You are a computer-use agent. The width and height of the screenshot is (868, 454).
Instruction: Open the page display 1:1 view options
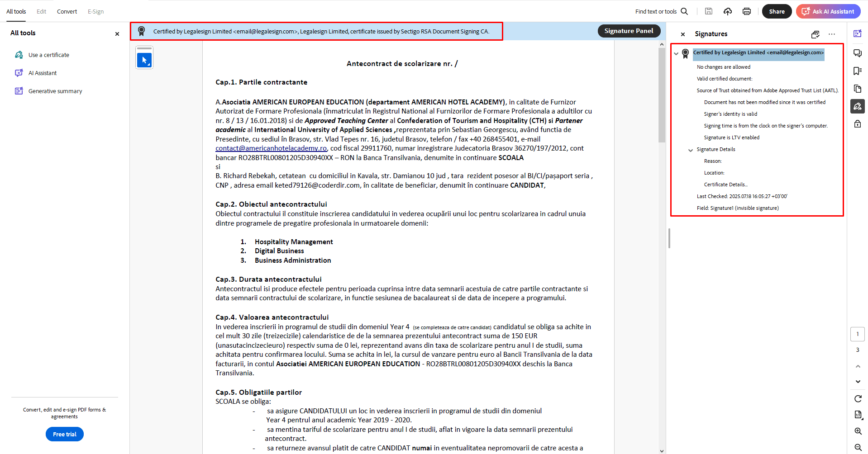[858, 415]
